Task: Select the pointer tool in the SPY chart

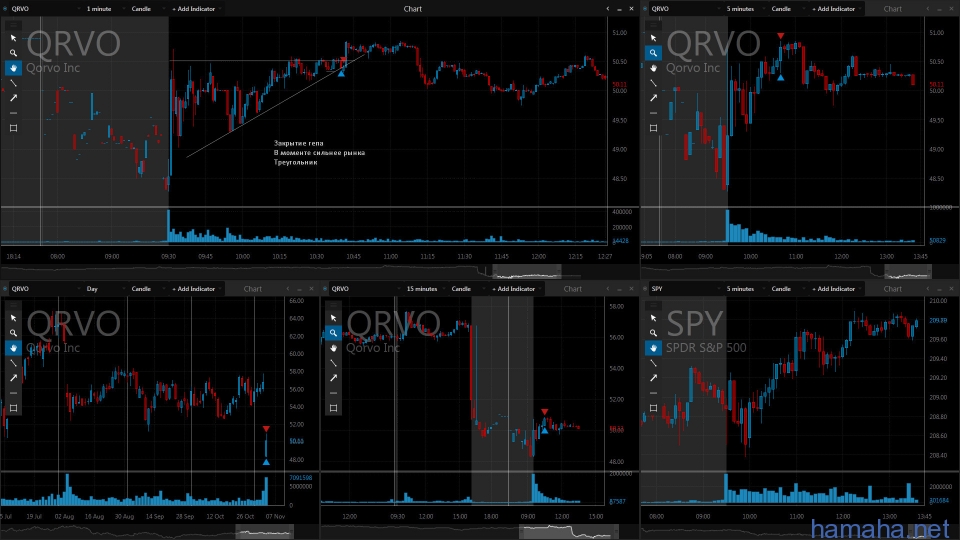Action: click(653, 318)
